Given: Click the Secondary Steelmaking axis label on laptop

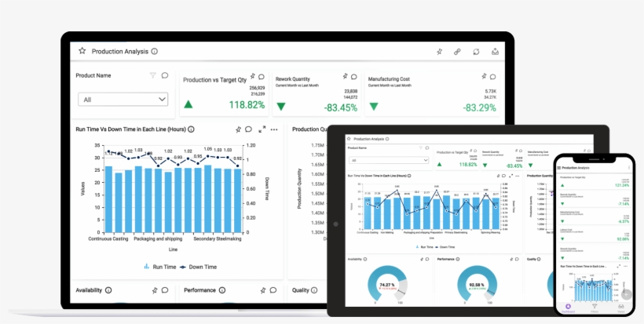Looking at the screenshot, I should coord(218,238).
